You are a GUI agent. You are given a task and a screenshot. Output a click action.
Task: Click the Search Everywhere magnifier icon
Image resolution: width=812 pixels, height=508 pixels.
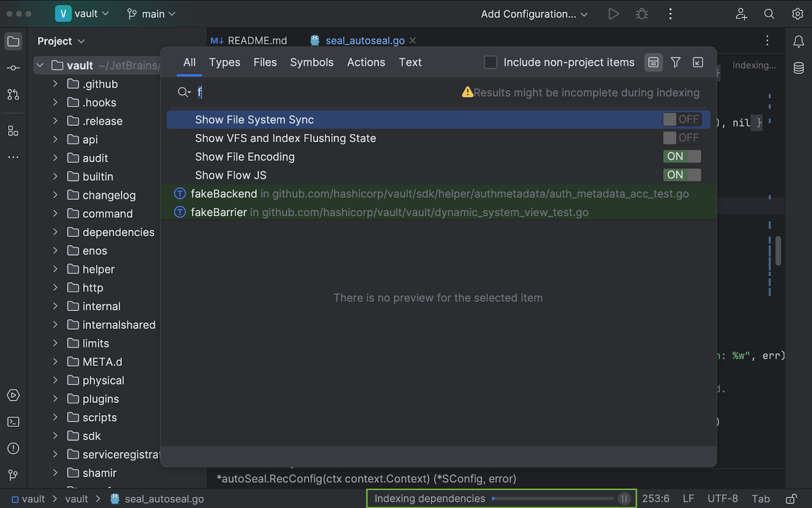point(769,14)
